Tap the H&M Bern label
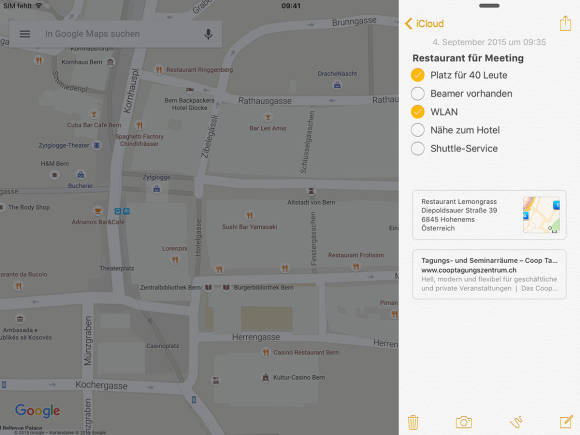Screen dimensions: 580x435 [55, 163]
